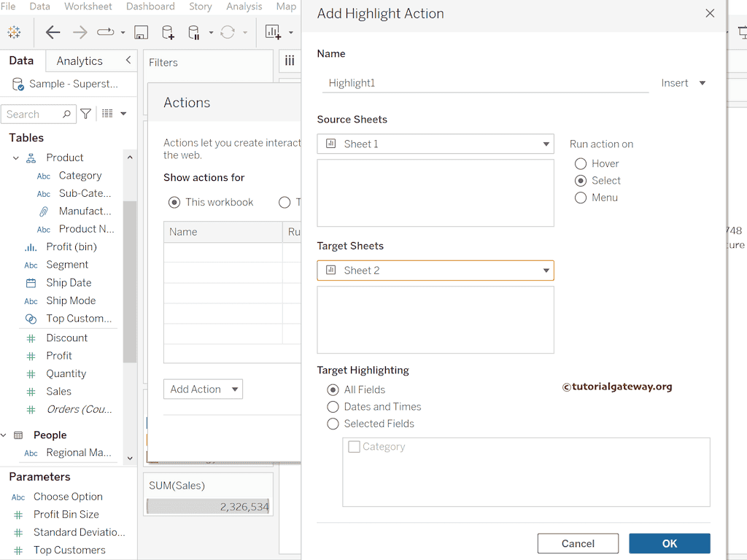Choose Select as run action
The image size is (747, 560).
580,181
